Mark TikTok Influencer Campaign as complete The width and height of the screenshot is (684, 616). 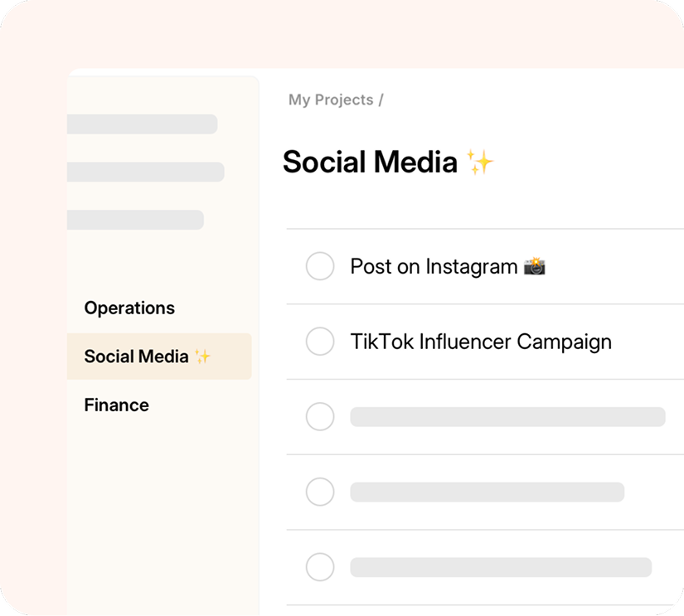point(320,341)
